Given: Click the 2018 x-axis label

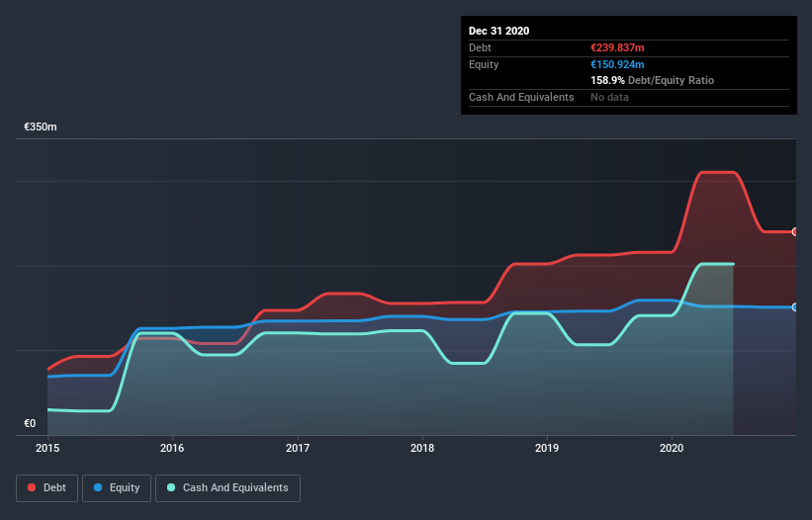Looking at the screenshot, I should coord(422,448).
